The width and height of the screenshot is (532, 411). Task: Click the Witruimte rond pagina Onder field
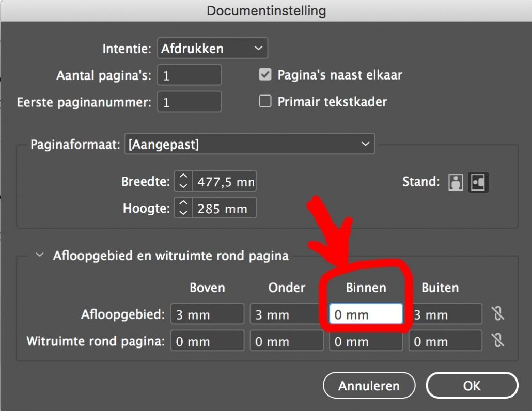(x=287, y=341)
